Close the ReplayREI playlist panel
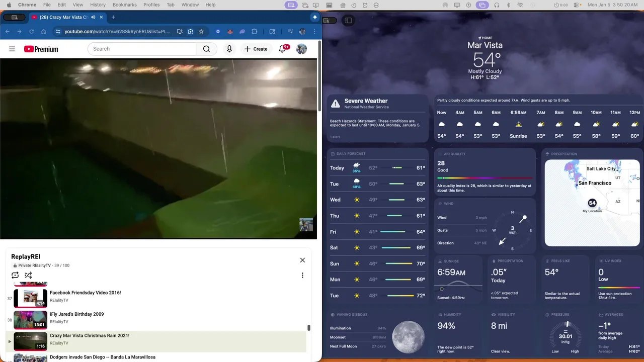This screenshot has height=362, width=644. click(302, 260)
